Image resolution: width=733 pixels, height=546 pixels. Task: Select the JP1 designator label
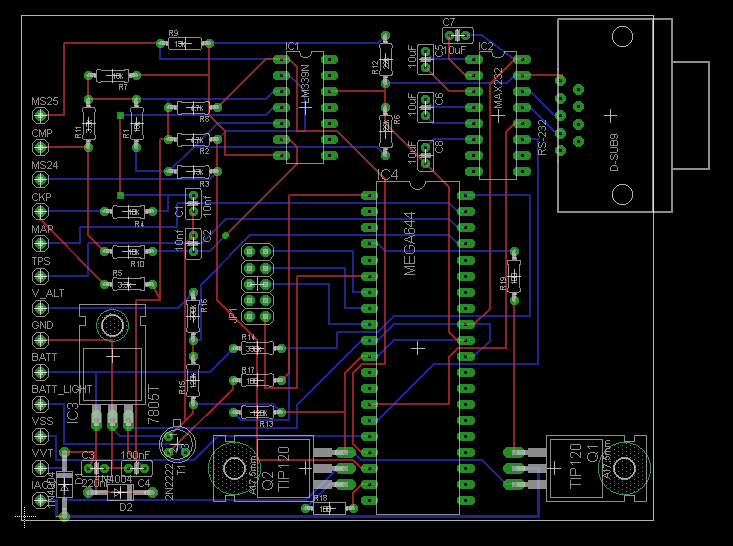(233, 316)
